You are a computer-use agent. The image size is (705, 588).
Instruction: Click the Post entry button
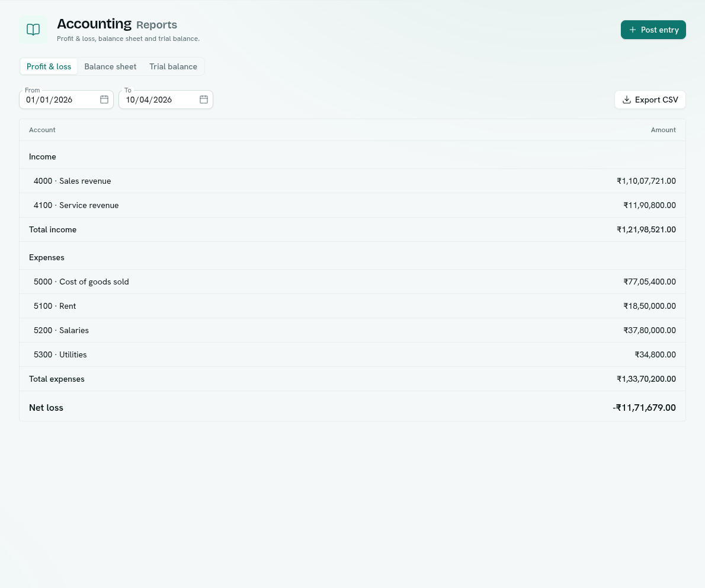pos(653,30)
